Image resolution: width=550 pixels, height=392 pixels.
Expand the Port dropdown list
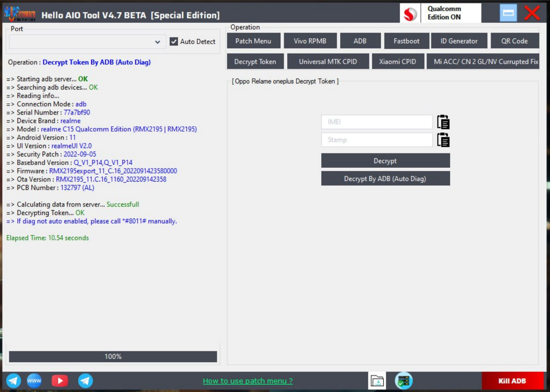157,42
